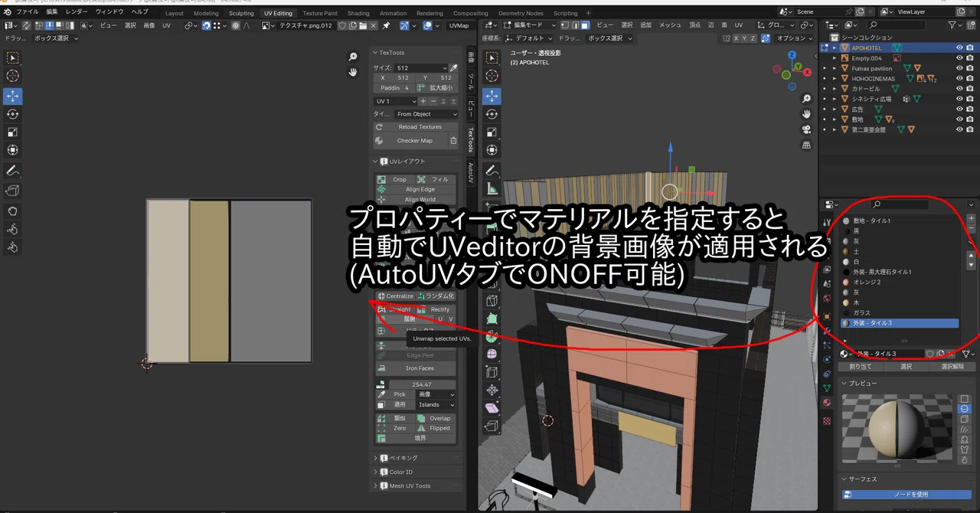Viewport: 980px width, 513px height.
Task: Click the trash icon beside Checker Map
Action: tap(453, 141)
